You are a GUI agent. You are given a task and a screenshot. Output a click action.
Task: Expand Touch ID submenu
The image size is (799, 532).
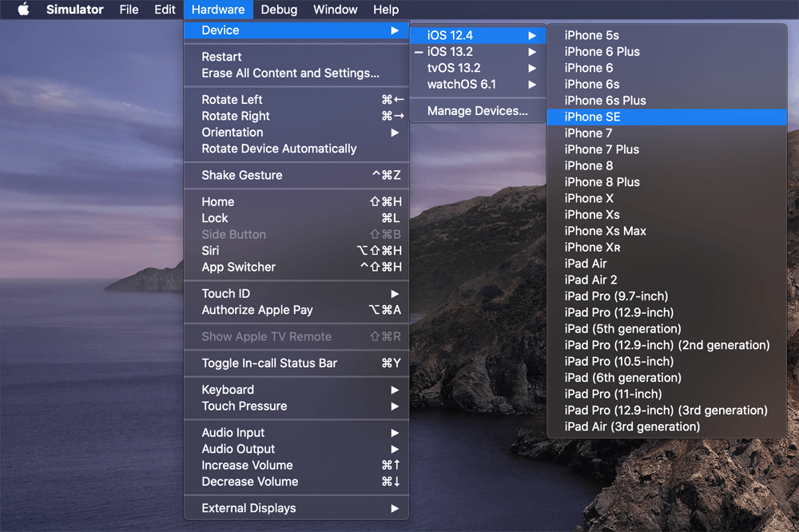click(296, 293)
